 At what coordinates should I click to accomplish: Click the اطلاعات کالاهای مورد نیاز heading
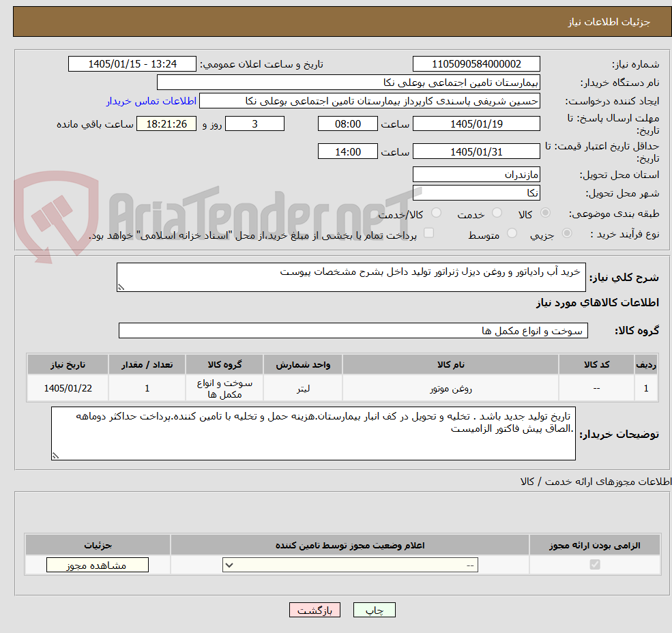click(598, 303)
